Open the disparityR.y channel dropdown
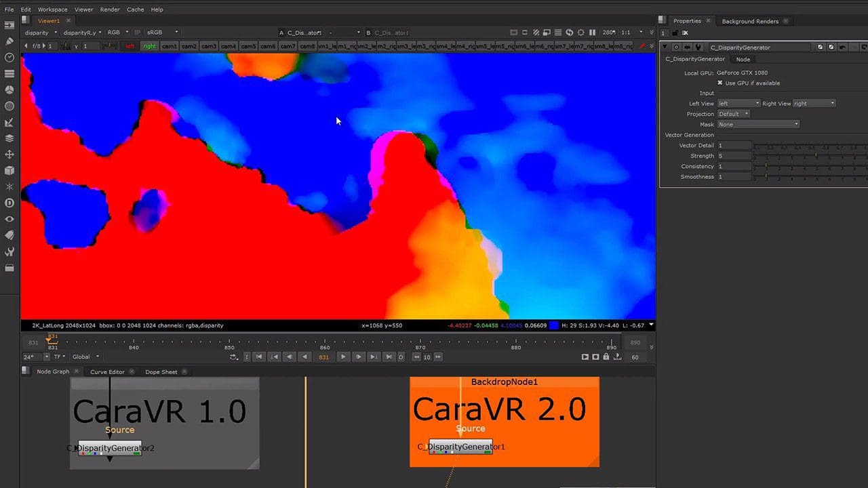 83,33
